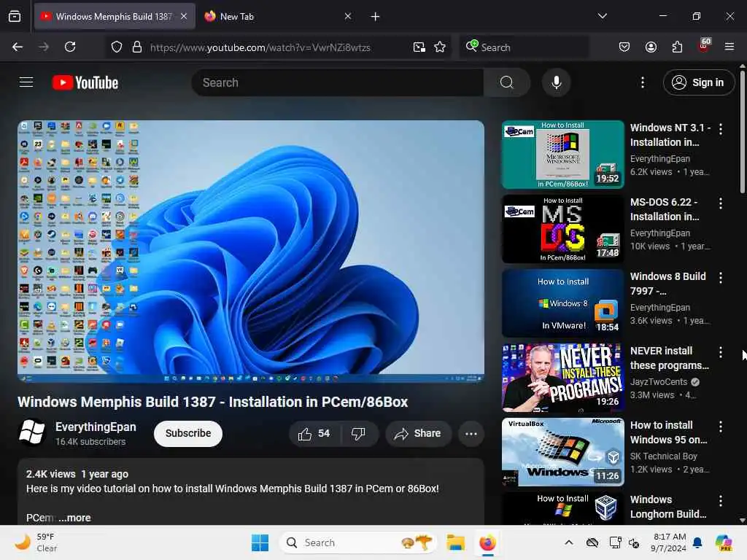Open NEVER install programs thumbnail
This screenshot has height=560, width=747.
(x=562, y=377)
